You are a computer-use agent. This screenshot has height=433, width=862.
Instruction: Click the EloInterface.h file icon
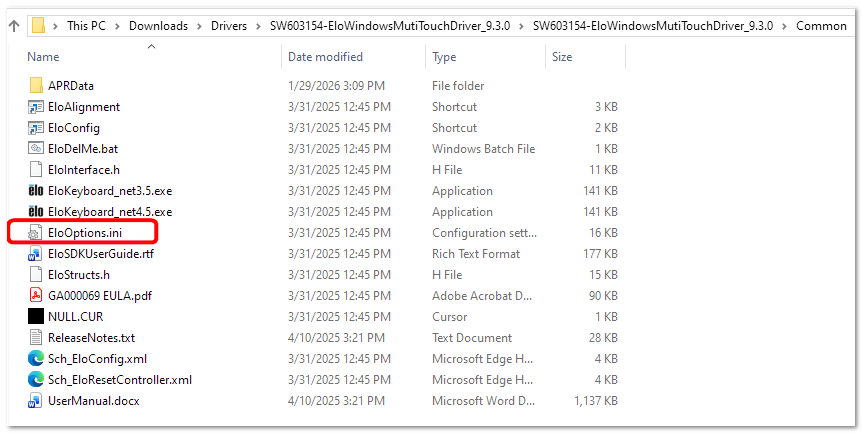(x=36, y=170)
